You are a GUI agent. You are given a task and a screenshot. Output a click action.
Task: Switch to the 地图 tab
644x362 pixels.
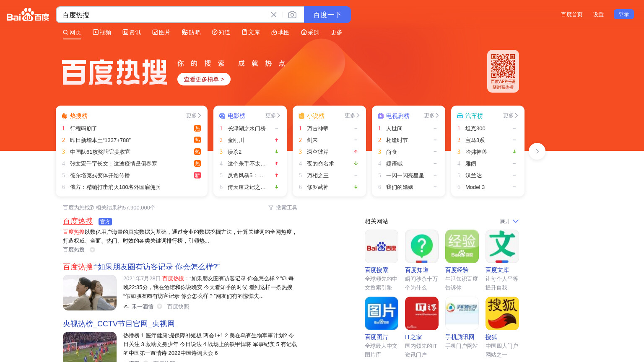pos(280,32)
